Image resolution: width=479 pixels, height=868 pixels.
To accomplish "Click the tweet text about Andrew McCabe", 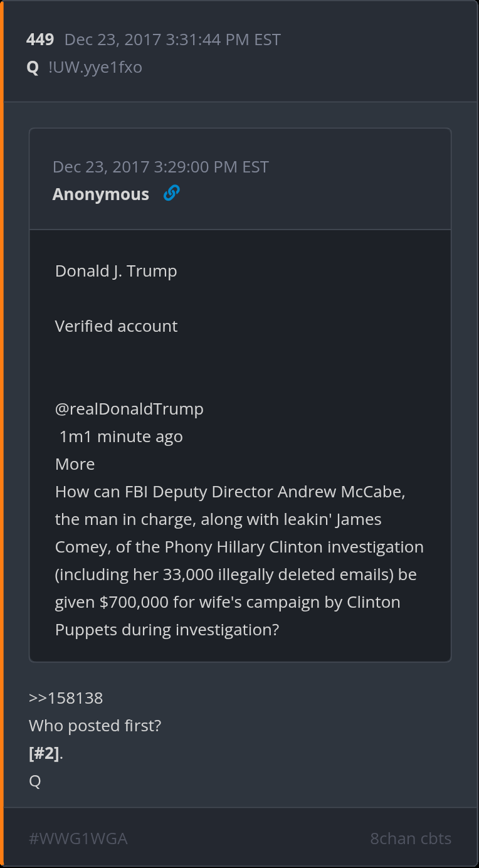I will [x=230, y=492].
